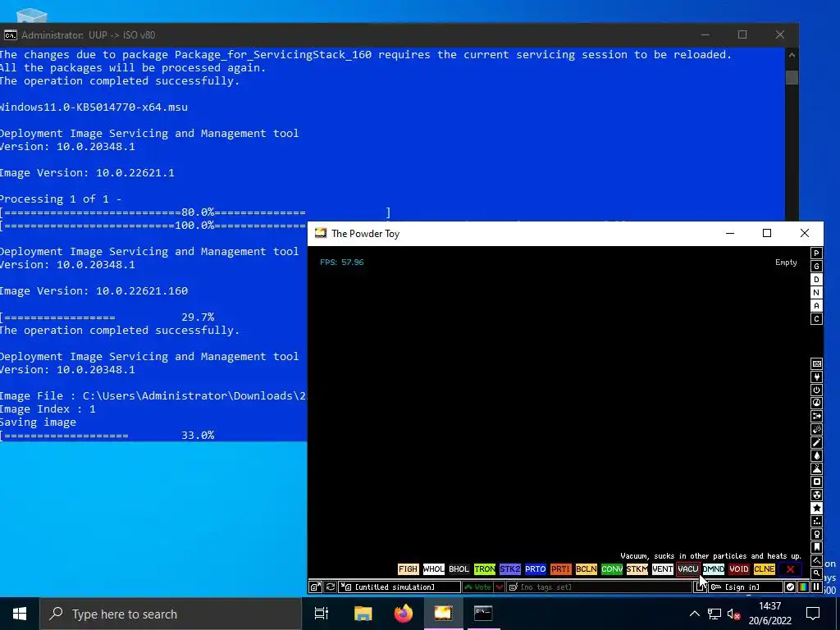Viewport: 840px width, 630px height.
Task: Select the PRTO element
Action: pyautogui.click(x=535, y=569)
